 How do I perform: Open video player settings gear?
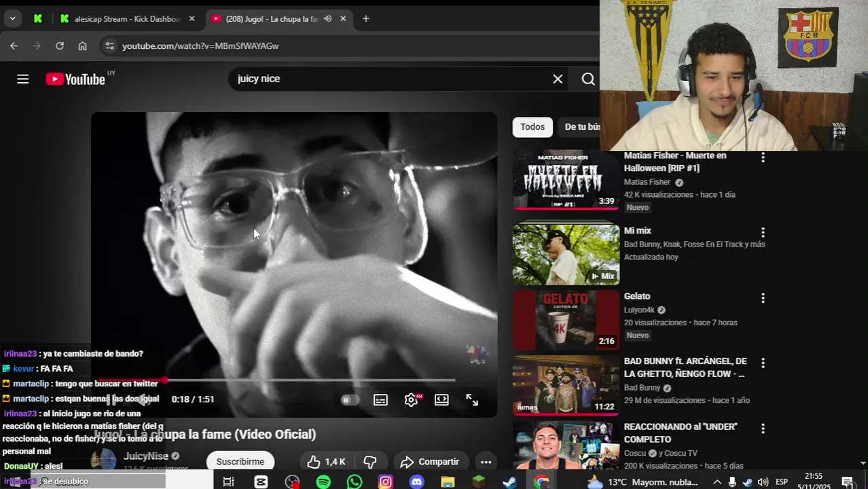pos(411,400)
